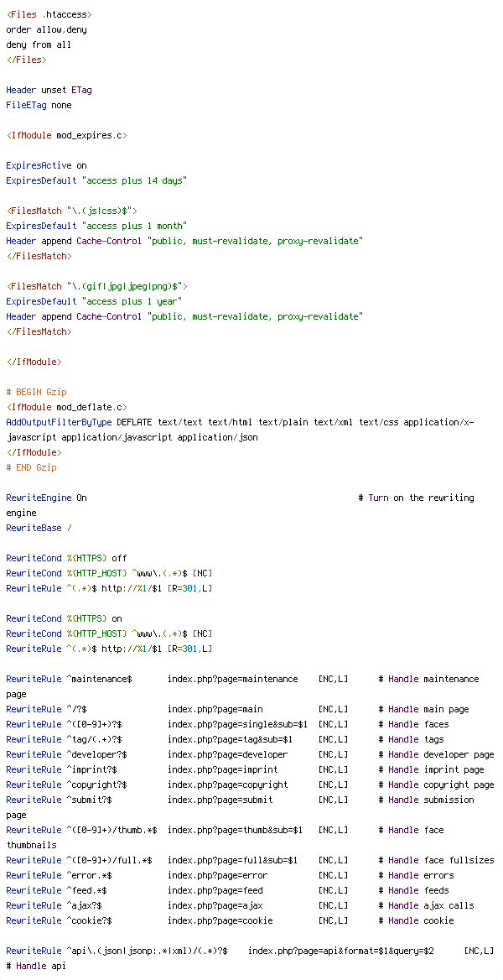Click 'index.php?page=single&sub=$1' target
The image size is (503, 980).
point(237,724)
